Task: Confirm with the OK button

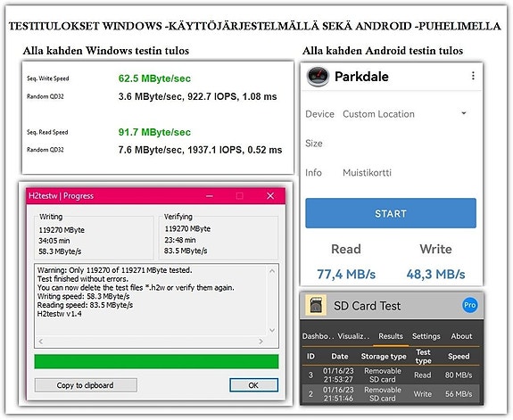Action: (x=253, y=385)
